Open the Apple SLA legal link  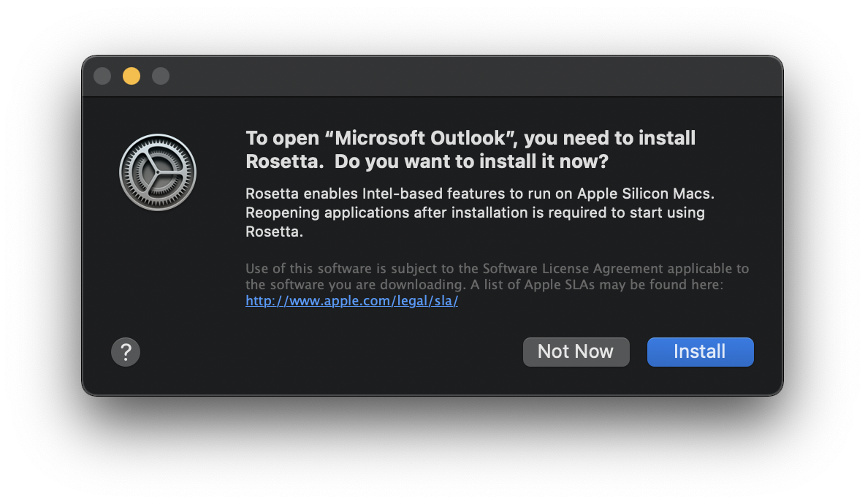(x=351, y=301)
